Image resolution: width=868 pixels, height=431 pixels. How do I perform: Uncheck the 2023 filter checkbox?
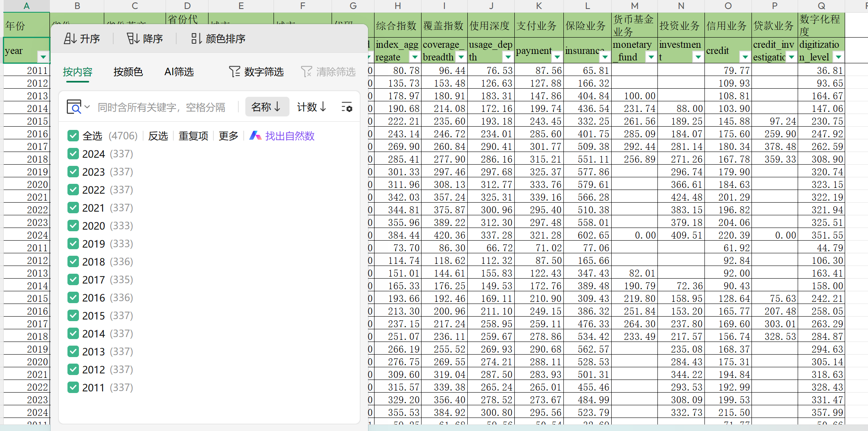[x=73, y=172]
